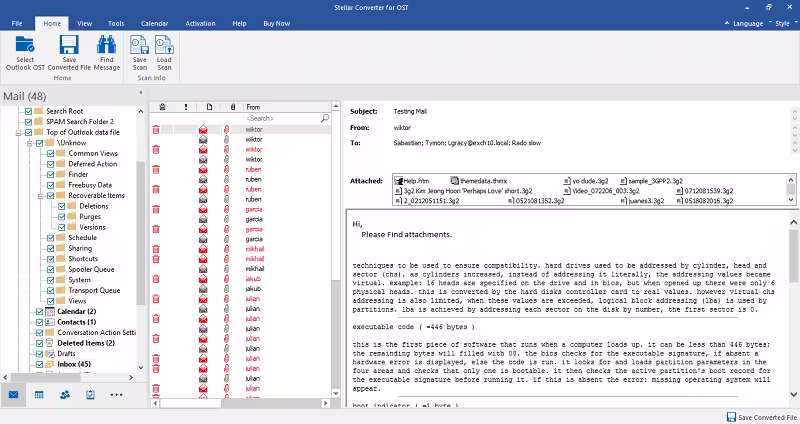Toggle Common Views checkbox
Screen dimensions: 800x424
coord(51,154)
